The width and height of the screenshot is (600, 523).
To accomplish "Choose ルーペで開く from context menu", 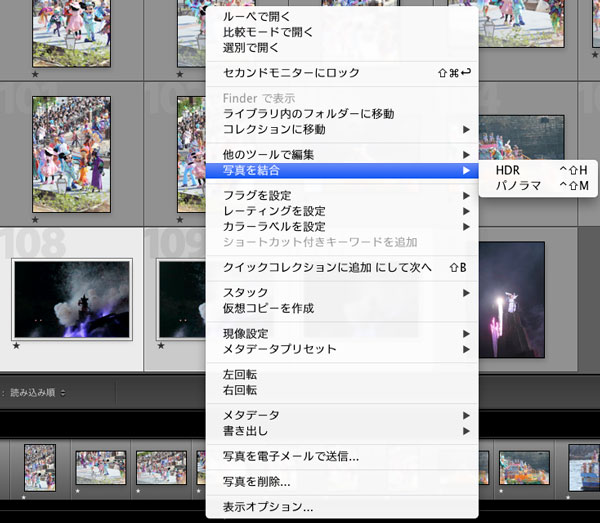I will (342, 16).
